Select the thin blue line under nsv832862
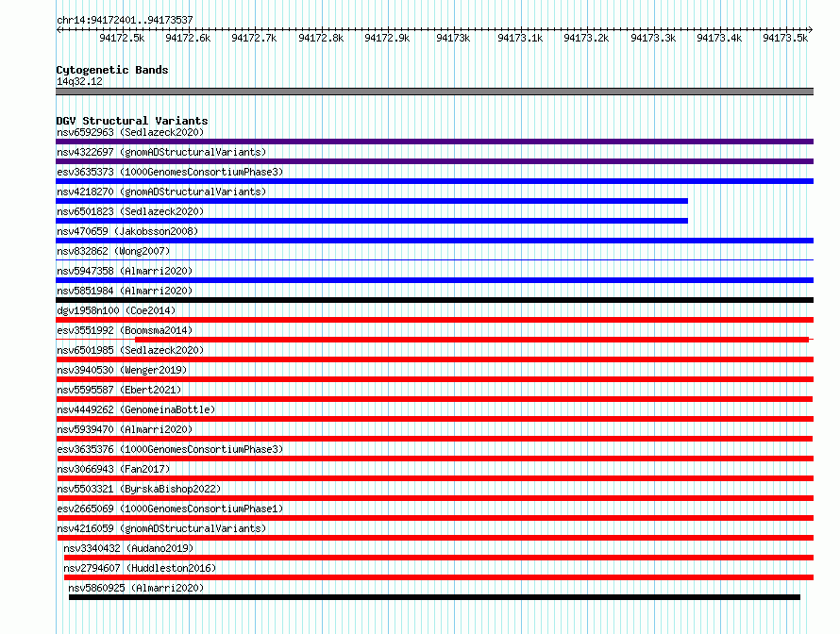This screenshot has width=840, height=634. coord(434,260)
